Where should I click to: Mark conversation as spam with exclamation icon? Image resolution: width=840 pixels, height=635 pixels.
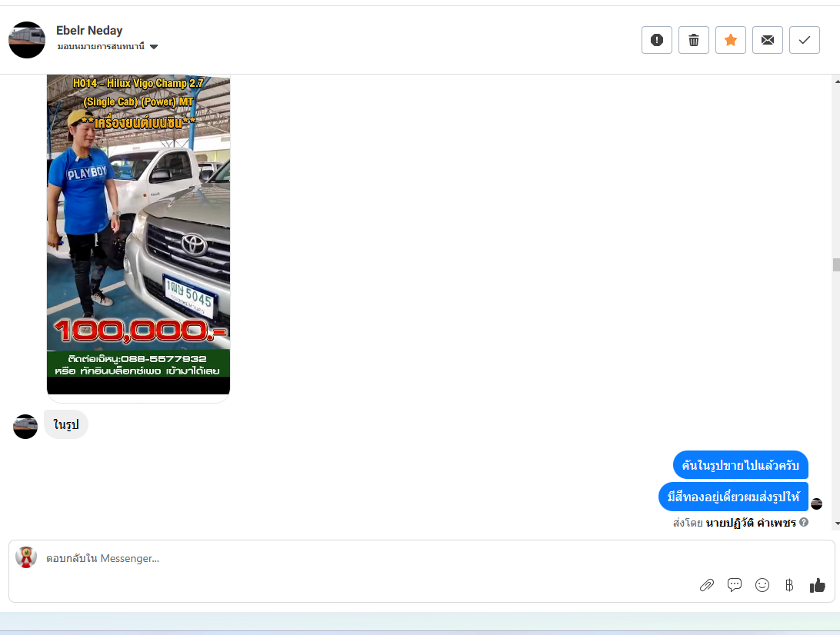click(657, 40)
